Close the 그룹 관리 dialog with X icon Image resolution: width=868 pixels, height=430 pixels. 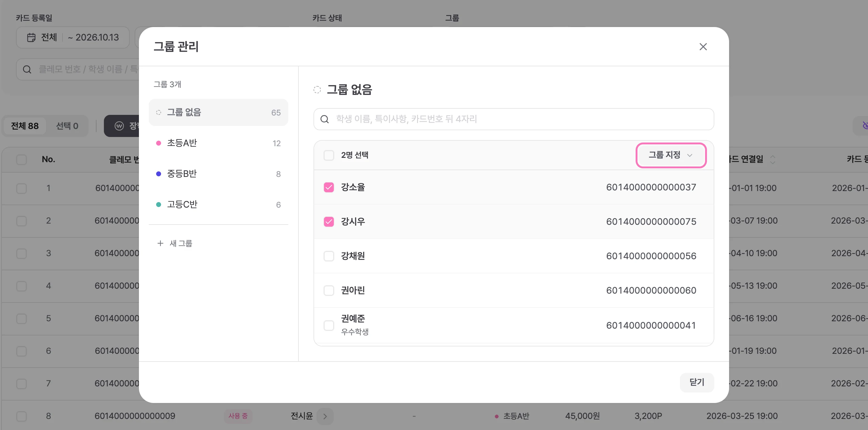[x=703, y=46]
